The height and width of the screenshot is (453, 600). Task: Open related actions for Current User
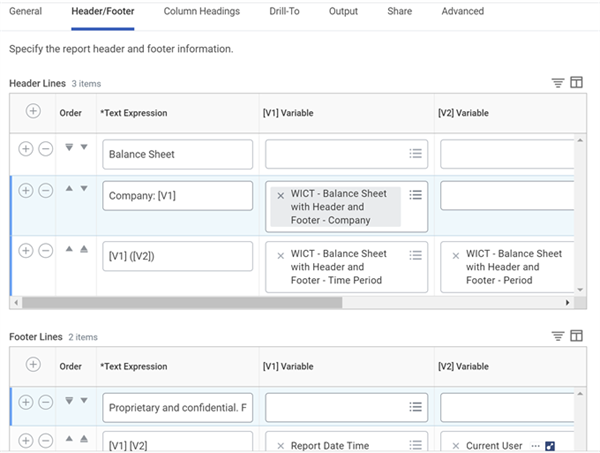point(535,446)
